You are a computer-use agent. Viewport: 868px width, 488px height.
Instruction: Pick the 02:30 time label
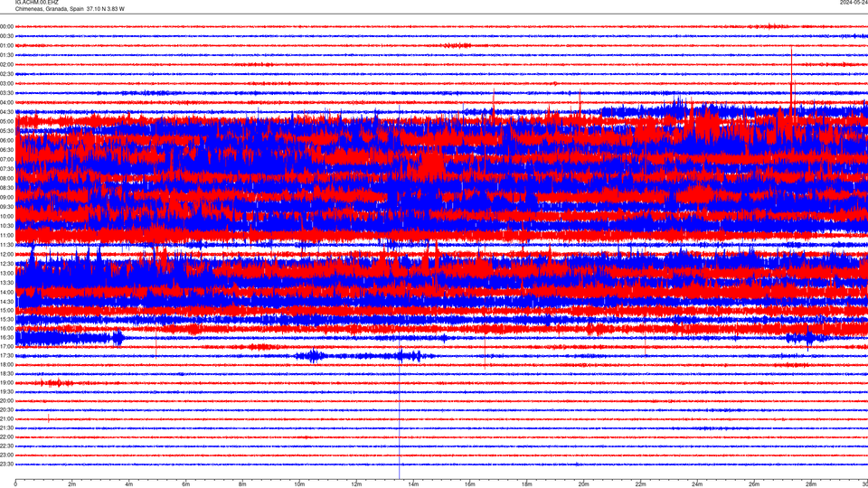(6, 74)
